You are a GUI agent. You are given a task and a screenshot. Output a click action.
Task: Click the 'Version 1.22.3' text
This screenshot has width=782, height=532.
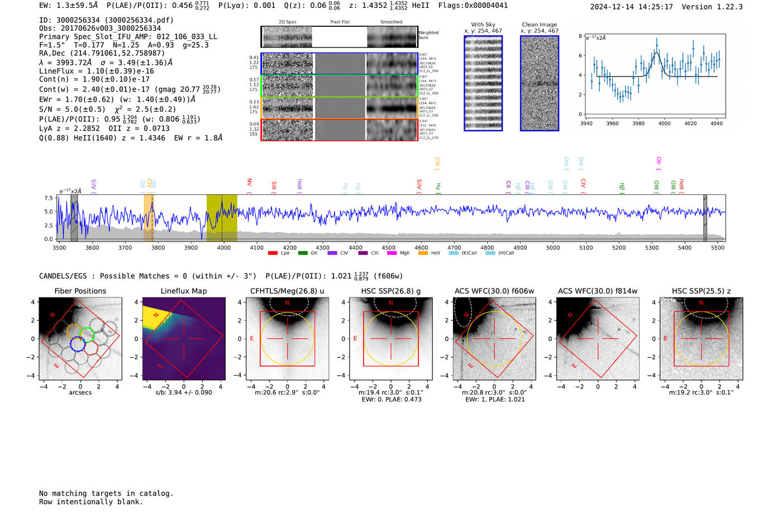point(712,7)
